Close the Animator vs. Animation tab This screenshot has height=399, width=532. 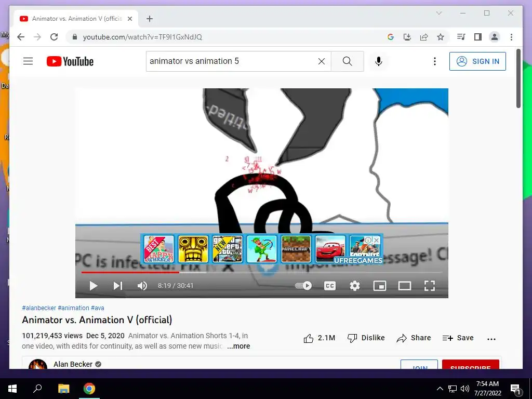coord(130,19)
